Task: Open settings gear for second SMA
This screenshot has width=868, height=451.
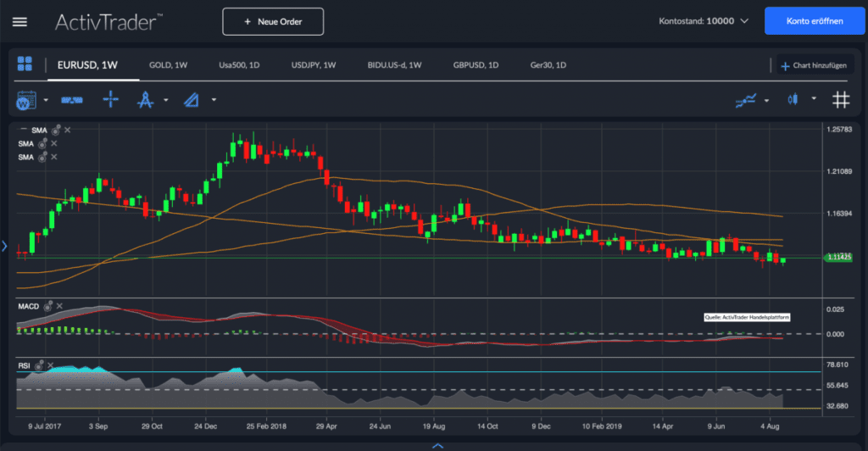Action: pyautogui.click(x=42, y=143)
